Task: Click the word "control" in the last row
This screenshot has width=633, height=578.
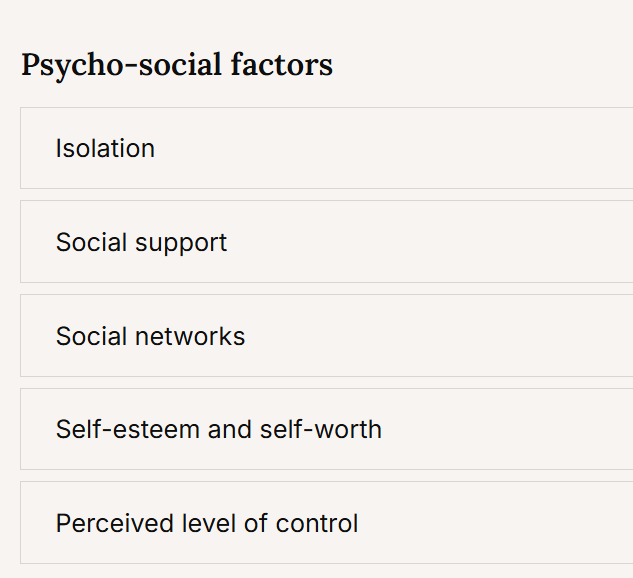Action: pos(317,523)
